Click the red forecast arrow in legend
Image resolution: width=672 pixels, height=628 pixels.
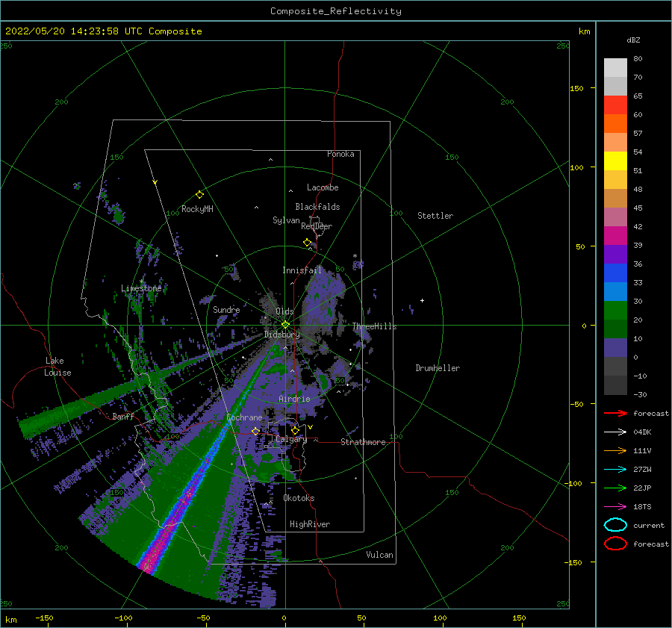[x=615, y=413]
